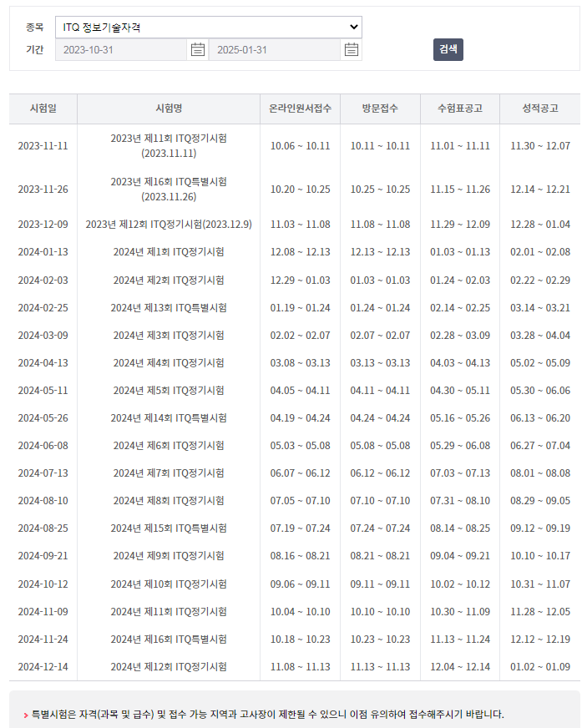Click the 2024-12-14 score announcement 01.02 ~ 01.09
The image size is (587, 728).
540,667
